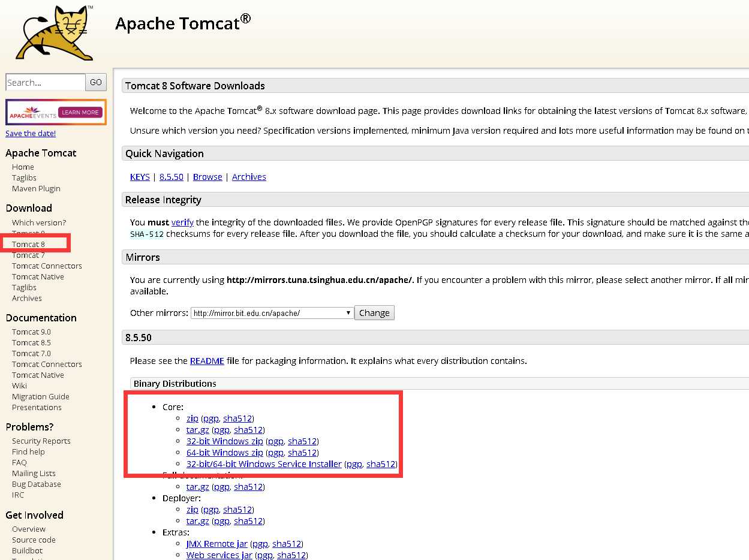Open the FAQ link
Image resolution: width=749 pixels, height=560 pixels.
click(x=19, y=462)
